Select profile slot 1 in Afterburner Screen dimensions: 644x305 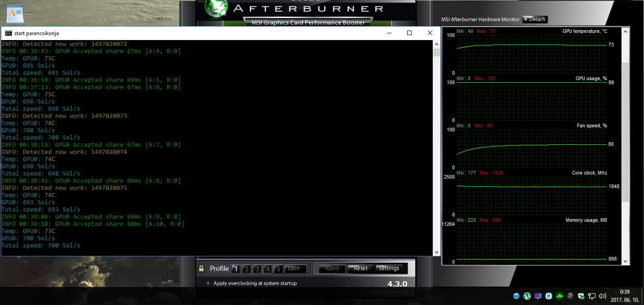tap(235, 269)
